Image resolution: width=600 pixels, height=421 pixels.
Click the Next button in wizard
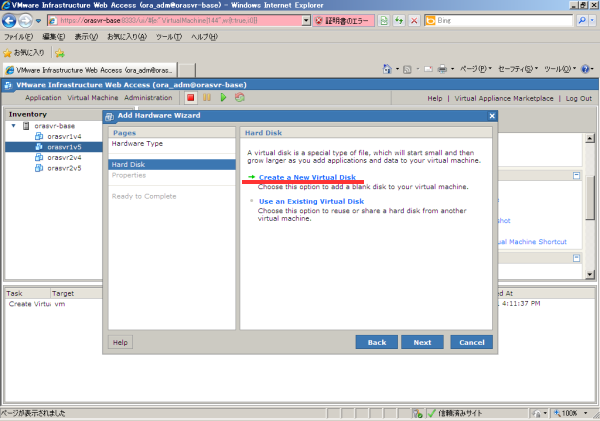[x=422, y=342]
